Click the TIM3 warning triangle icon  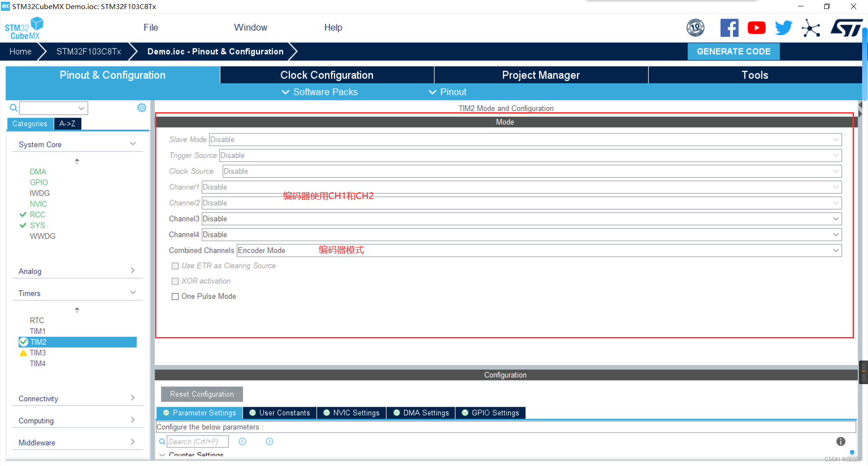pos(24,353)
